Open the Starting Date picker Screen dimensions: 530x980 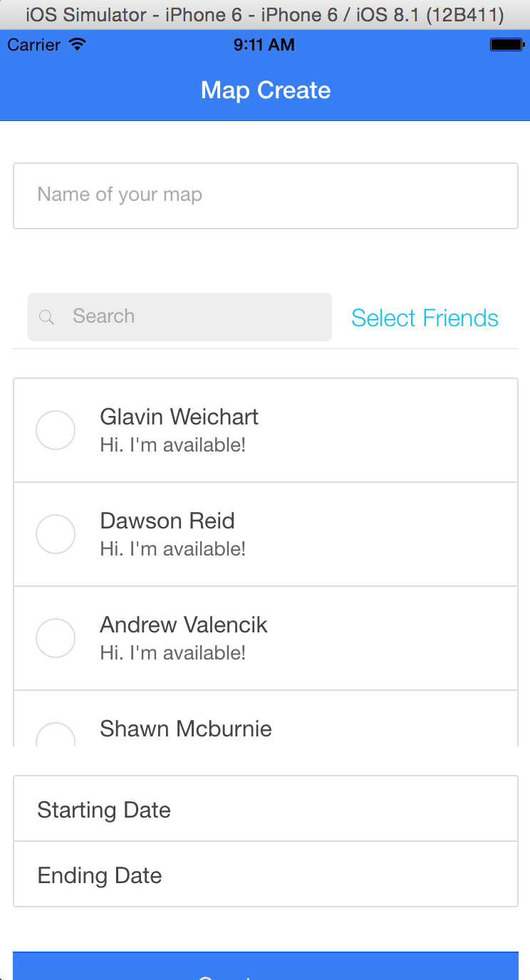(x=265, y=809)
